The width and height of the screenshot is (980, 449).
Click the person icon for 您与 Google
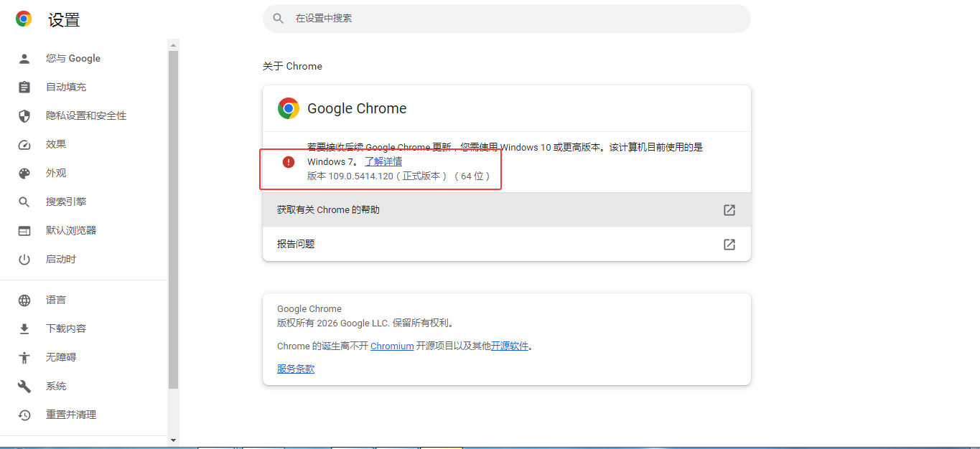click(24, 59)
